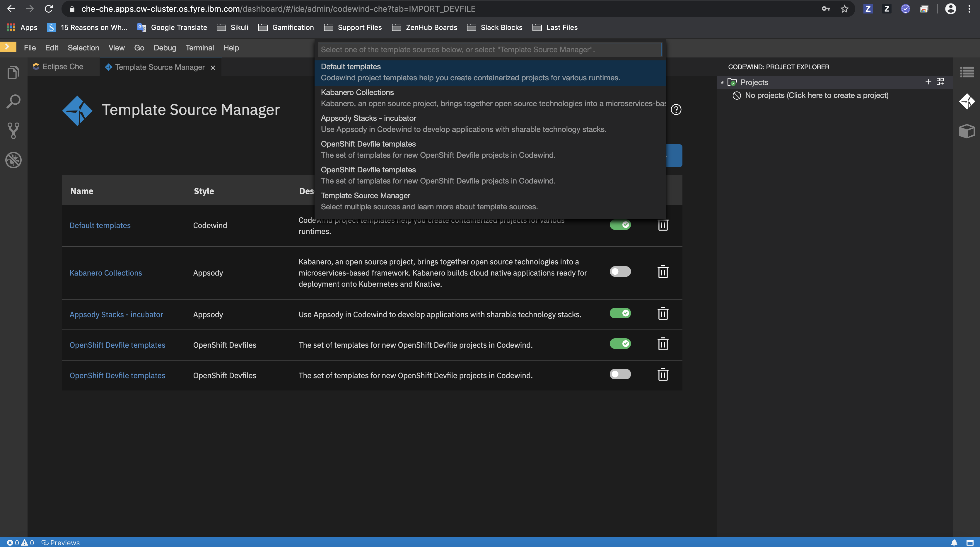Open the Search icon in activity bar
The image size is (980, 547).
pos(13,101)
